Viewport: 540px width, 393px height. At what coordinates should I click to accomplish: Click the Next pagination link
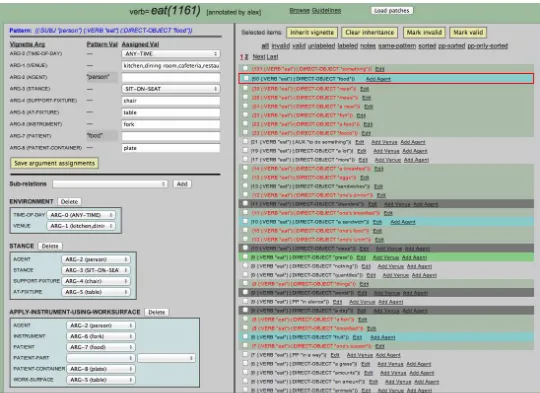[x=259, y=56]
